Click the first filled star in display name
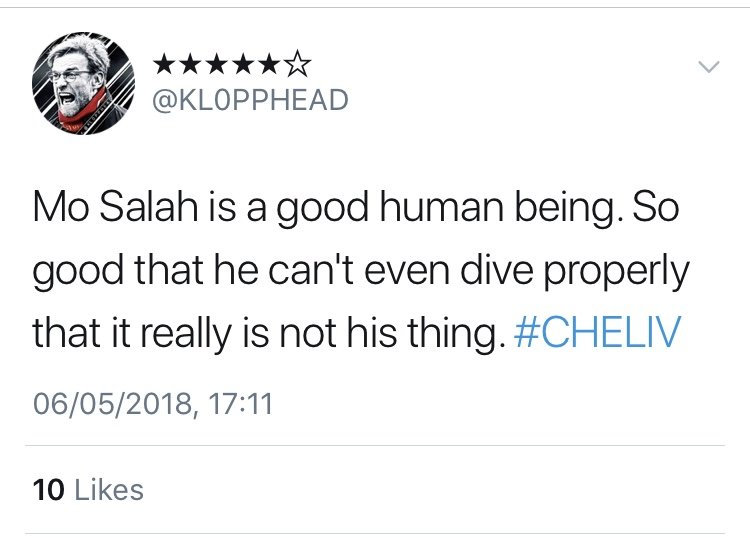Screen dimensions: 750x538 [x=166, y=64]
